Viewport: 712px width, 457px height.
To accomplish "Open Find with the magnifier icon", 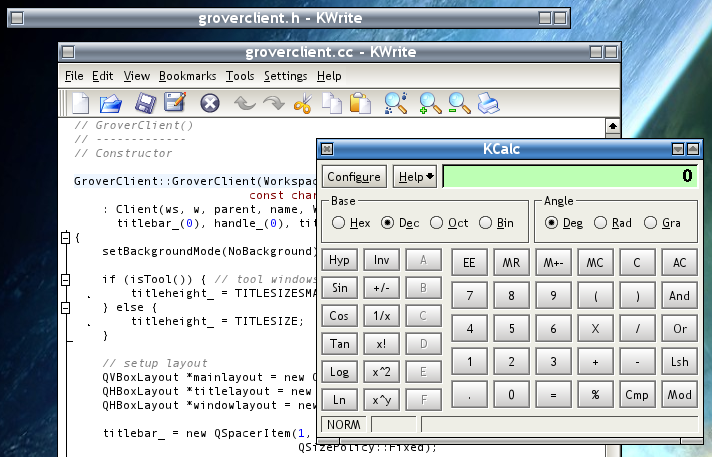I will coord(396,103).
